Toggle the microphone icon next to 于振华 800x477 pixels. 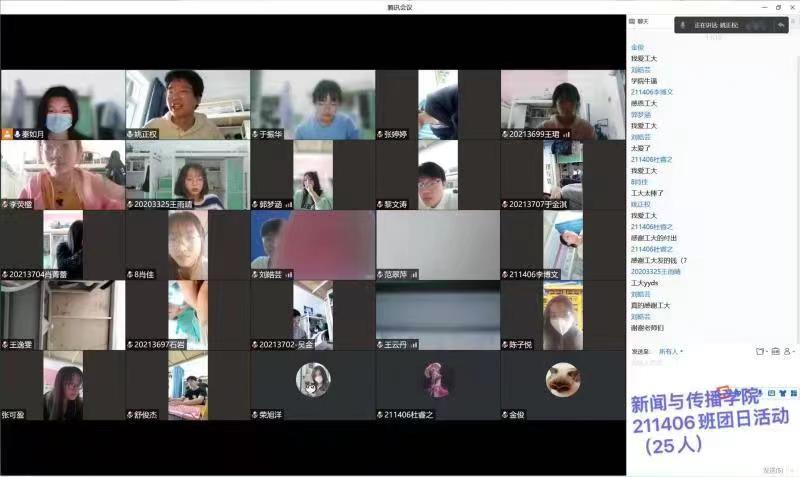[255, 134]
